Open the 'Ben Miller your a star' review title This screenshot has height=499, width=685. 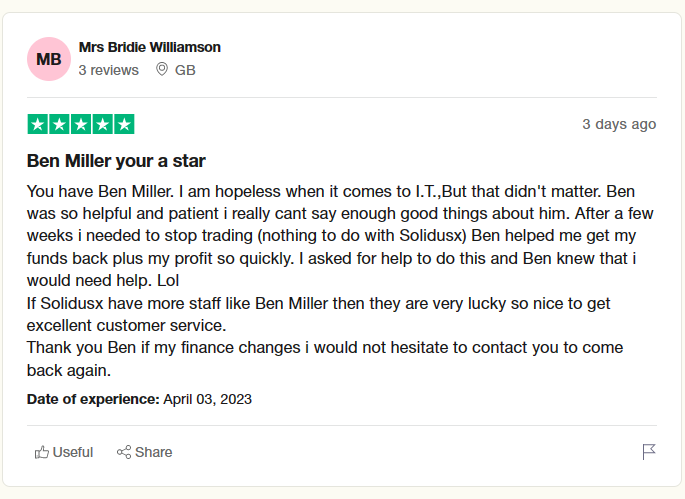(116, 161)
